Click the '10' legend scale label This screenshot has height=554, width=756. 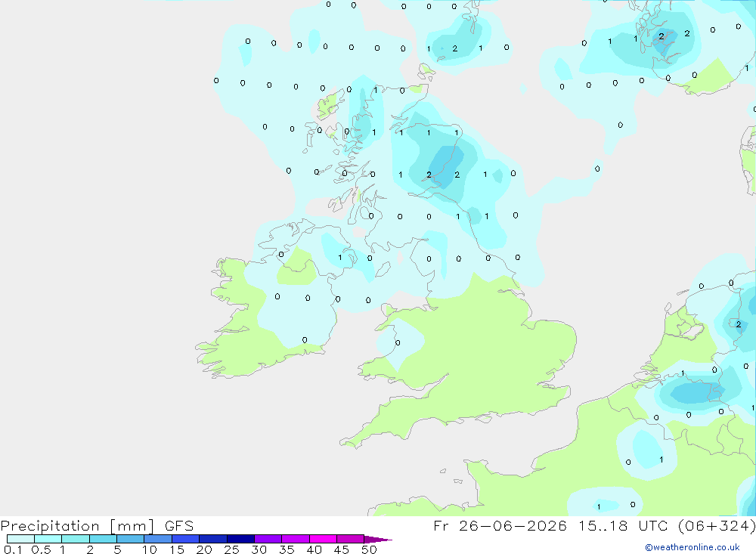(x=150, y=549)
